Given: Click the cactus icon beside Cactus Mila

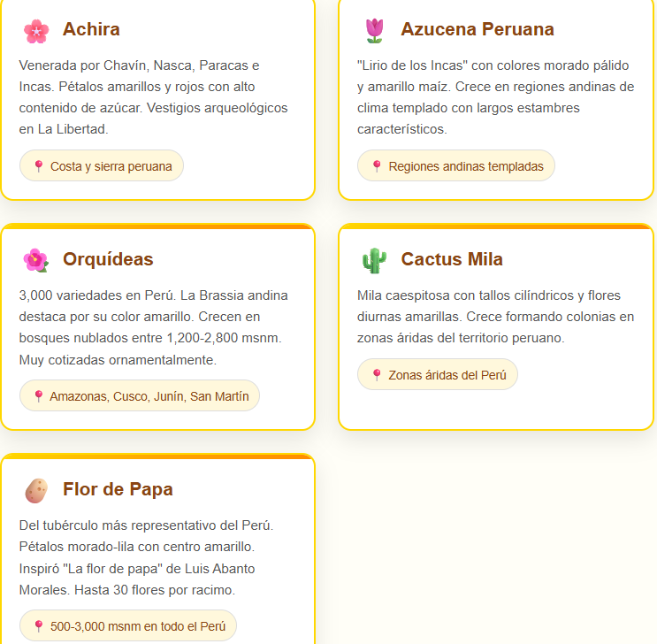Looking at the screenshot, I should 375,260.
